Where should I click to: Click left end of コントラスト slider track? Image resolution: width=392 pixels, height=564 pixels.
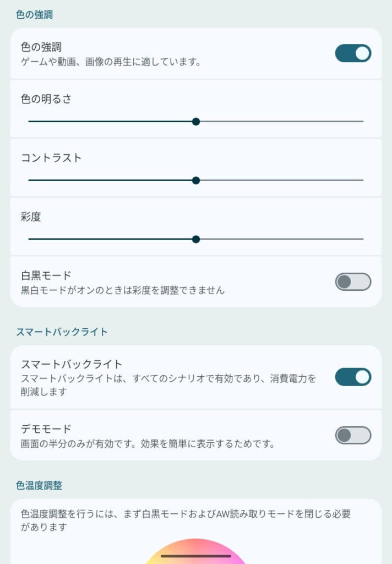[30, 181]
